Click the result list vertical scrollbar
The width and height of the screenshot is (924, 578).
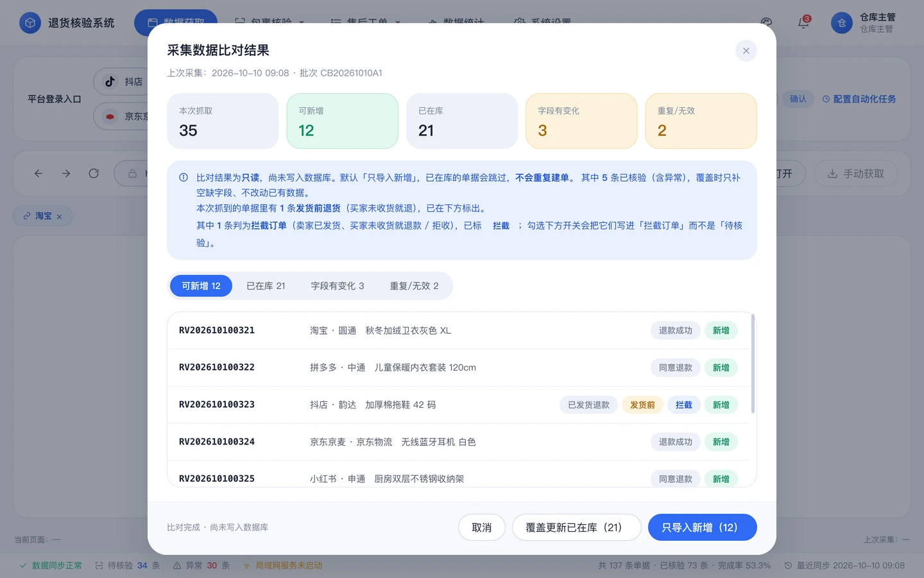(753, 363)
